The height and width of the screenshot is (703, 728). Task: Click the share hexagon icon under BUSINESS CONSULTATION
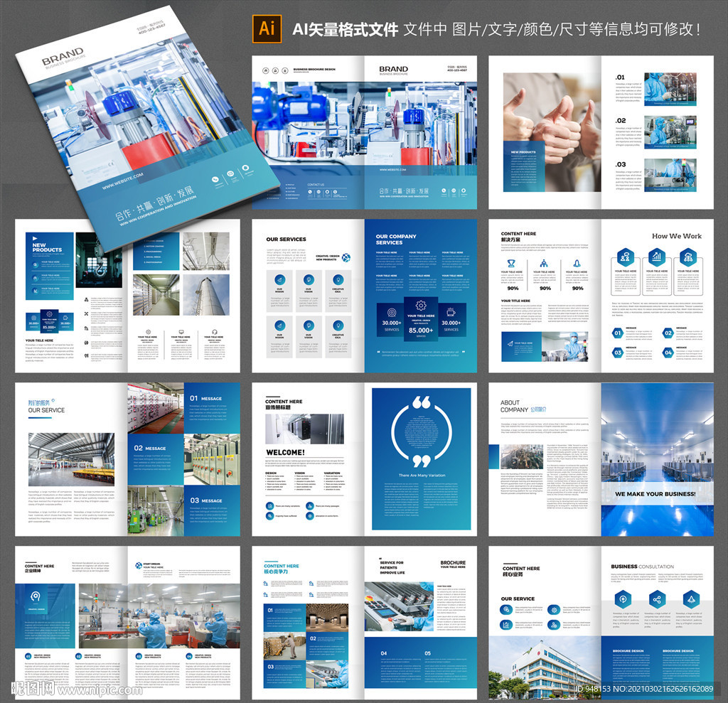(657, 599)
